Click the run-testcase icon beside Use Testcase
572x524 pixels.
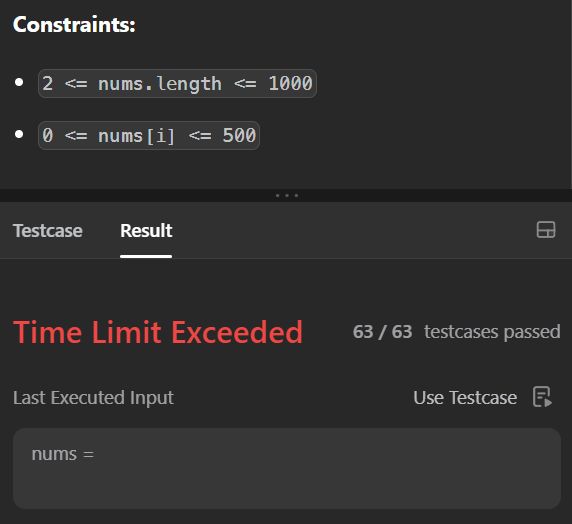pos(542,397)
